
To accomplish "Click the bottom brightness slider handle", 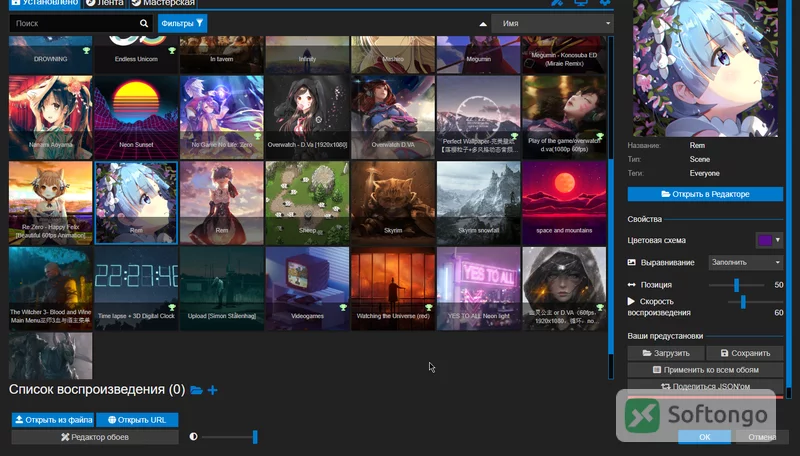I will point(255,437).
